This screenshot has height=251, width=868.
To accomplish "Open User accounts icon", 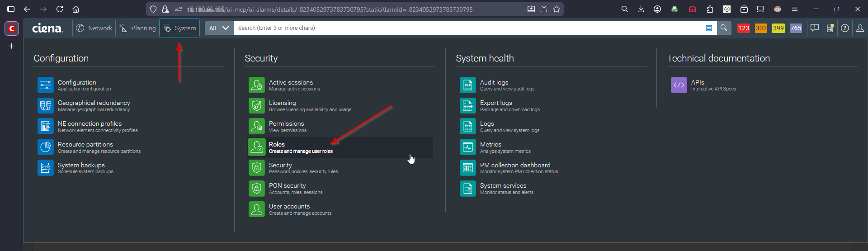I will 257,209.
